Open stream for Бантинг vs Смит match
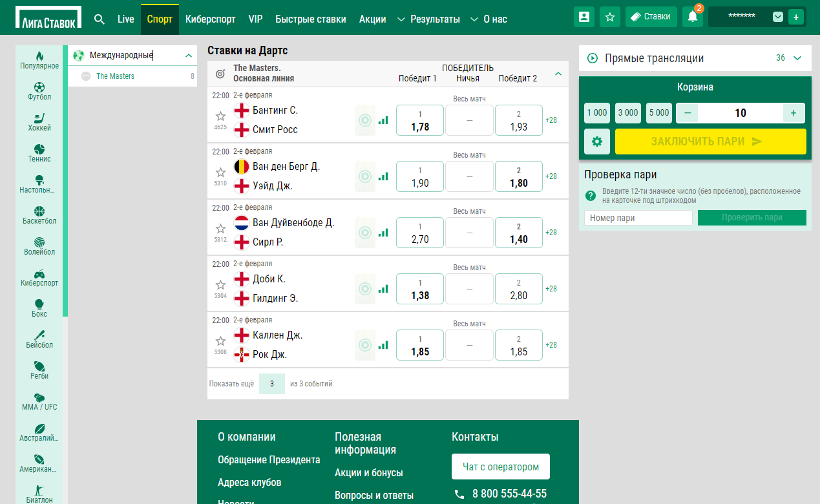This screenshot has width=820, height=504. [365, 120]
